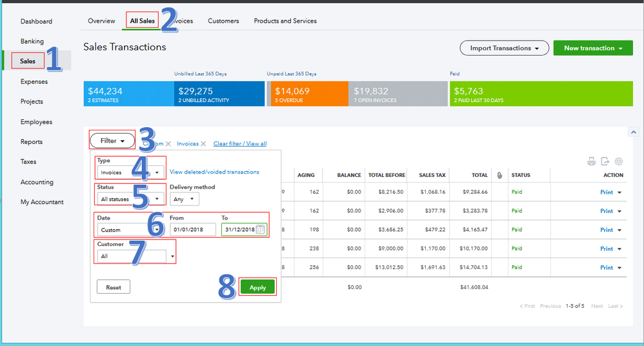Open the Filter dropdown

112,141
